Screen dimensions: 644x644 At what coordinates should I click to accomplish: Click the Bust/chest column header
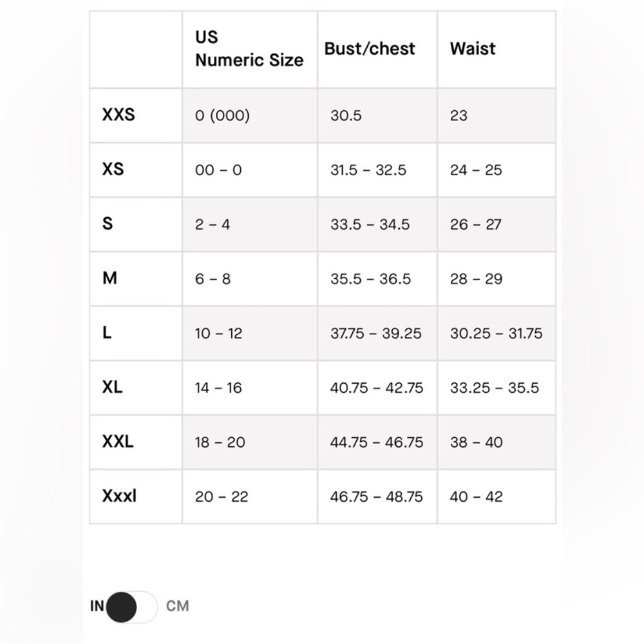(x=370, y=49)
